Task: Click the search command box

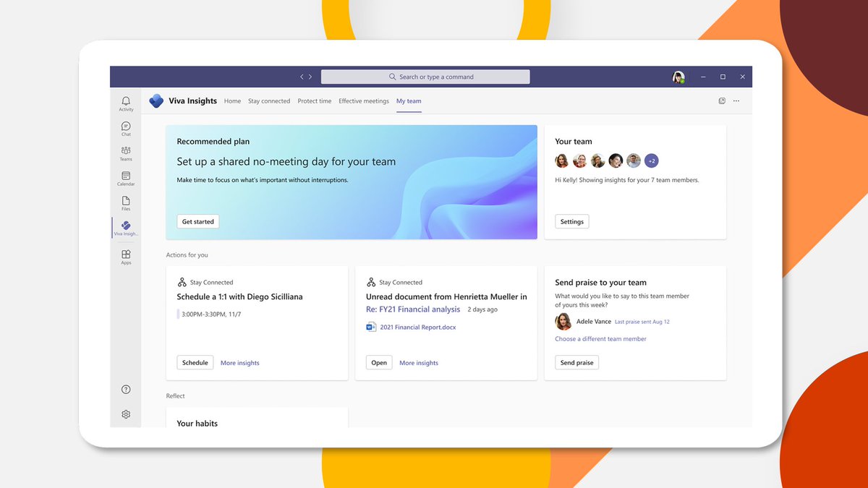Action: pos(425,77)
